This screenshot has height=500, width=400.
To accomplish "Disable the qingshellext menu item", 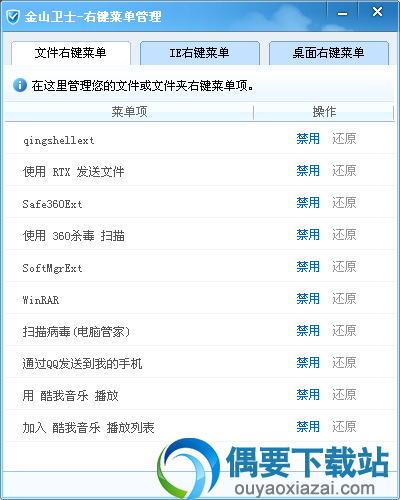I will click(x=308, y=139).
